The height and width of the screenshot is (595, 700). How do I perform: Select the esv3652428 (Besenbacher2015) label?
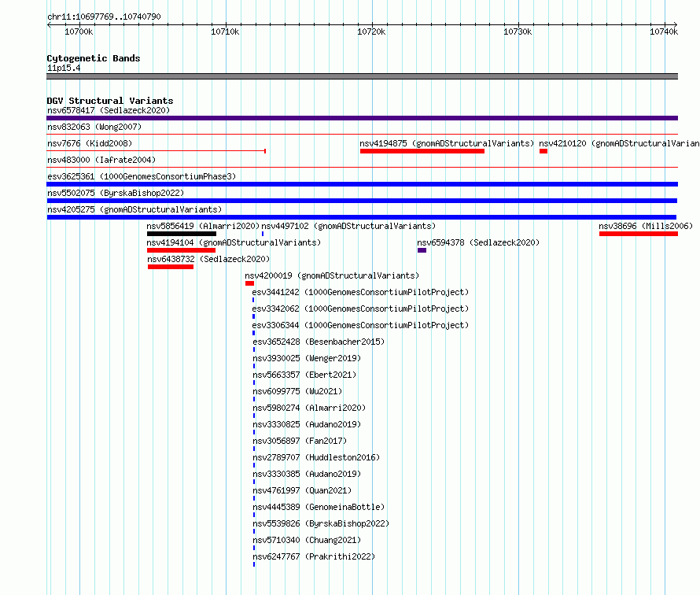pos(319,342)
